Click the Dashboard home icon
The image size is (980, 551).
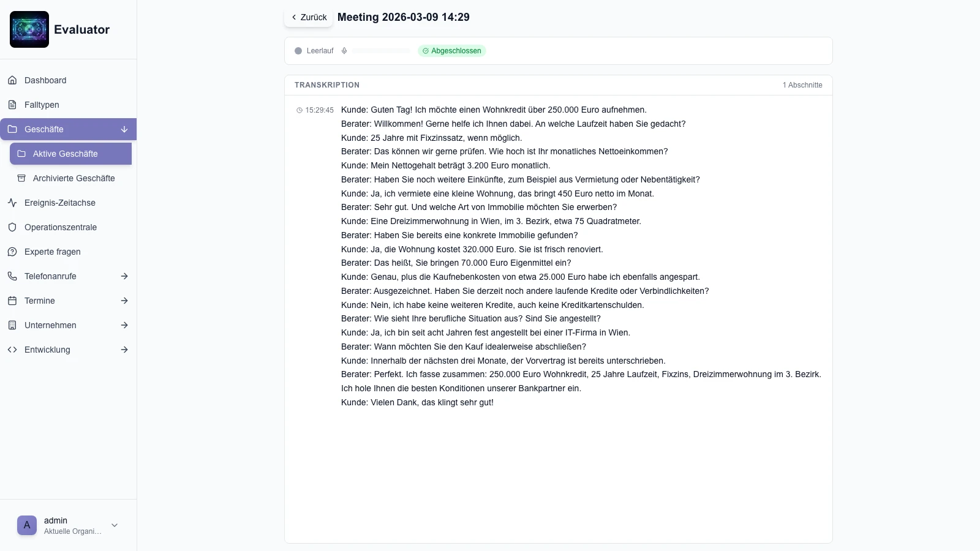[x=12, y=80]
